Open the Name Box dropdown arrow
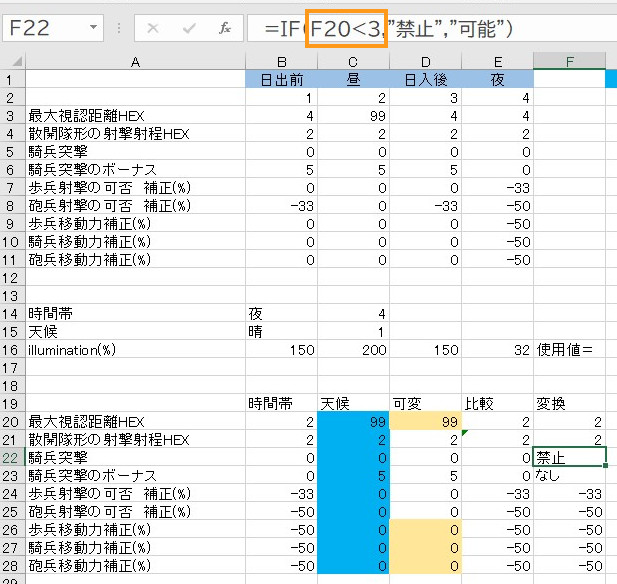Screen dimensions: 617x584 tap(93, 28)
